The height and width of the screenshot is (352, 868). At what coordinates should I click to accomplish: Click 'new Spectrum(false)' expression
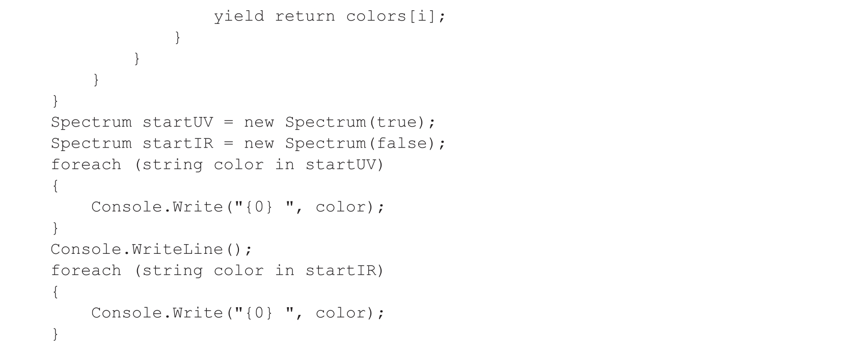pyautogui.click(x=340, y=143)
